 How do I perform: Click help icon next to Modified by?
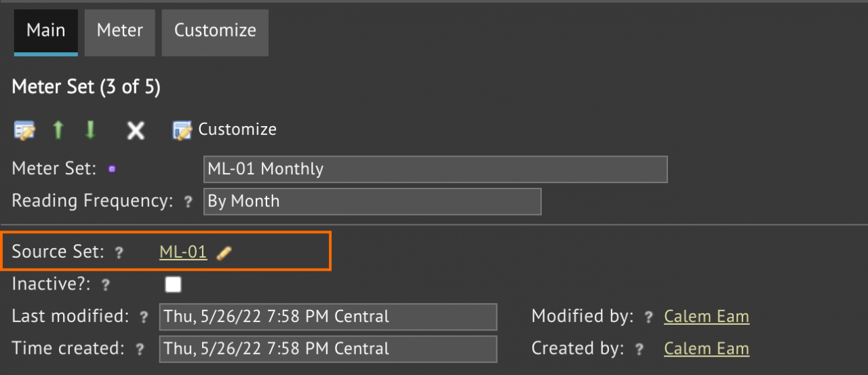click(648, 317)
